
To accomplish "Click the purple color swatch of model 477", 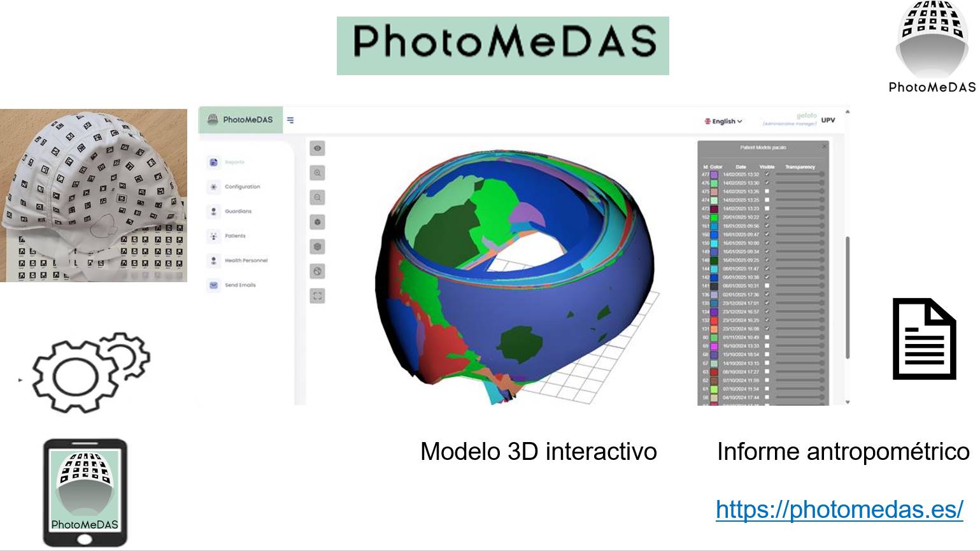I will point(714,174).
